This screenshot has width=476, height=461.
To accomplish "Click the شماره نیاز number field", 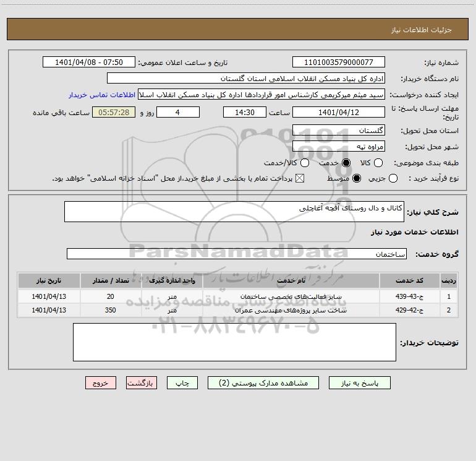I will click(339, 62).
